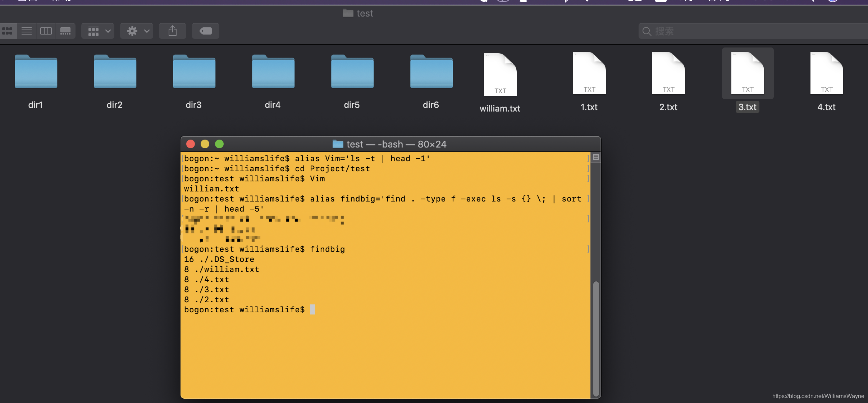Open the gear action menu

pos(137,31)
